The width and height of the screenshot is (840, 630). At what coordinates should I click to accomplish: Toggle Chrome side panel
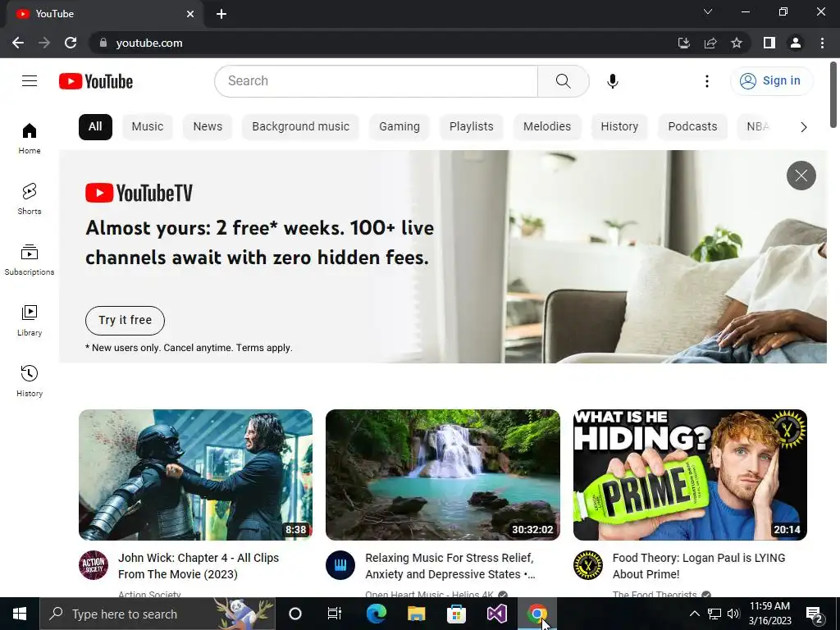point(769,43)
